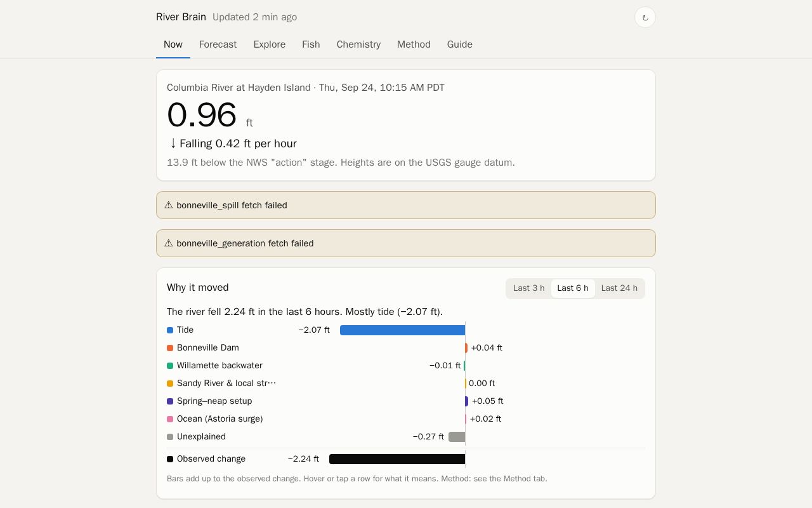The height and width of the screenshot is (508, 812).
Task: Click the warning icon beside bonneville_generation
Action: click(169, 243)
